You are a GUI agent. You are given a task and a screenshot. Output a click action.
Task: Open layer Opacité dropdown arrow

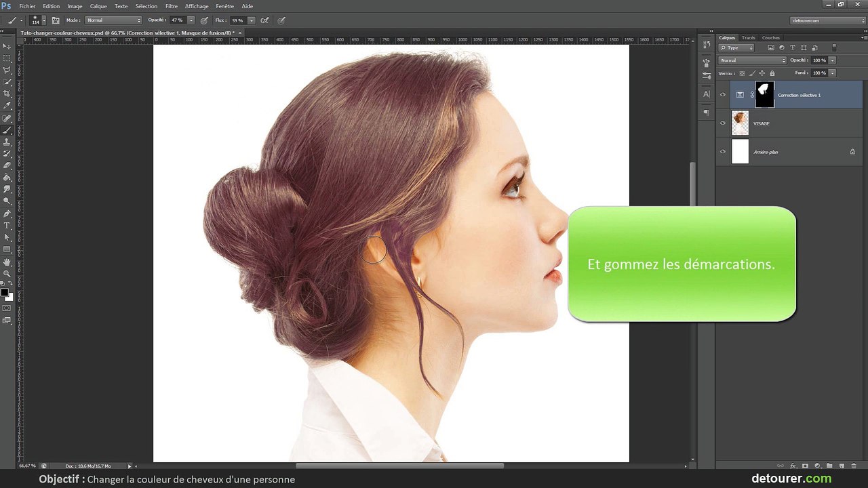pyautogui.click(x=832, y=60)
